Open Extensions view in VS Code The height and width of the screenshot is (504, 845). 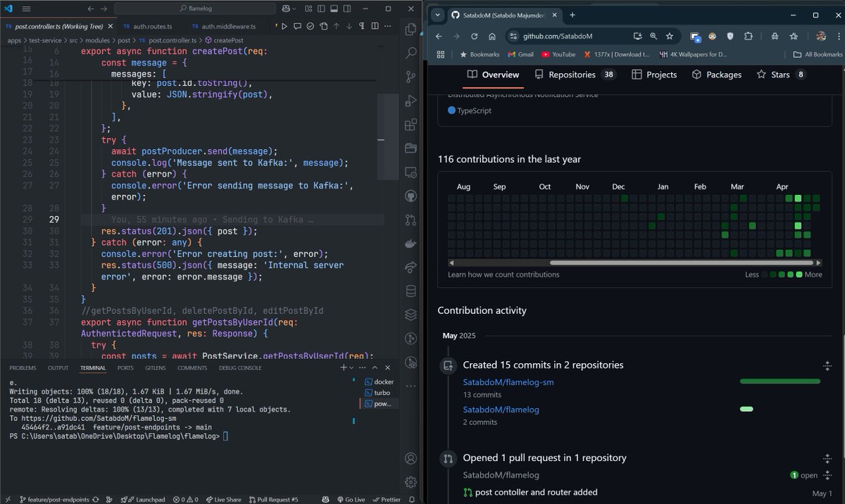click(x=411, y=125)
